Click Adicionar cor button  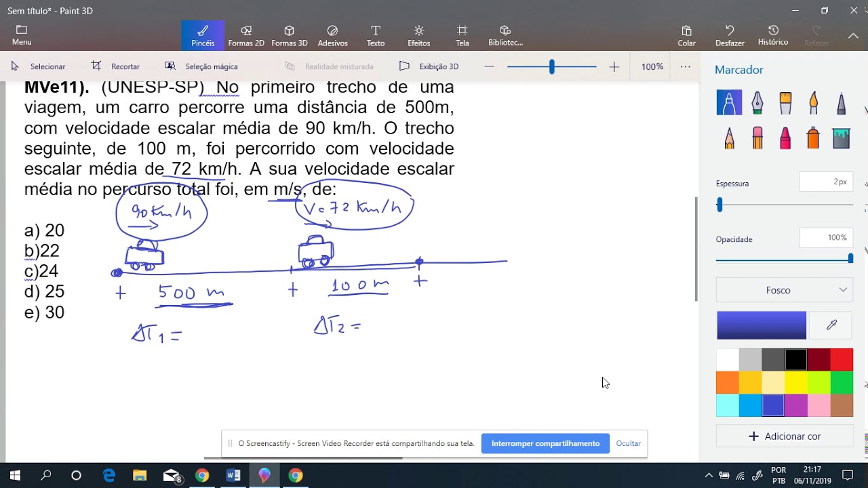[785, 436]
